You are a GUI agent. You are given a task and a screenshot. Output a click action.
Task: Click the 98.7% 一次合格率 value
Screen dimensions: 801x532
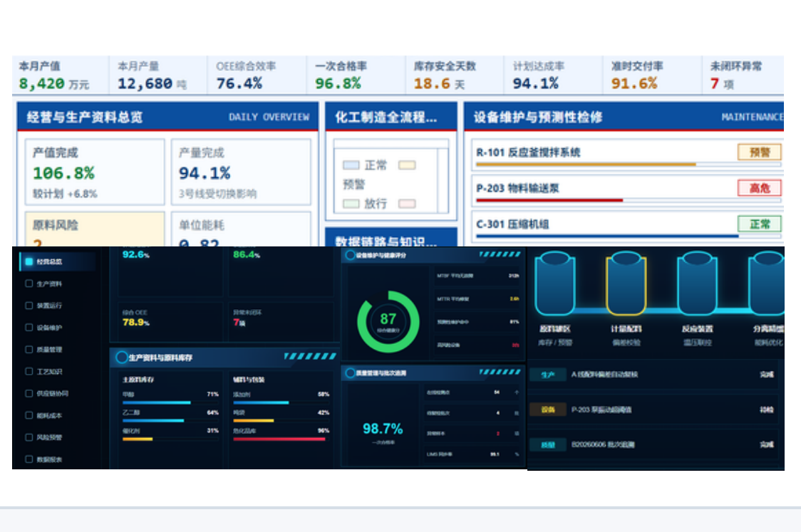[x=383, y=428]
